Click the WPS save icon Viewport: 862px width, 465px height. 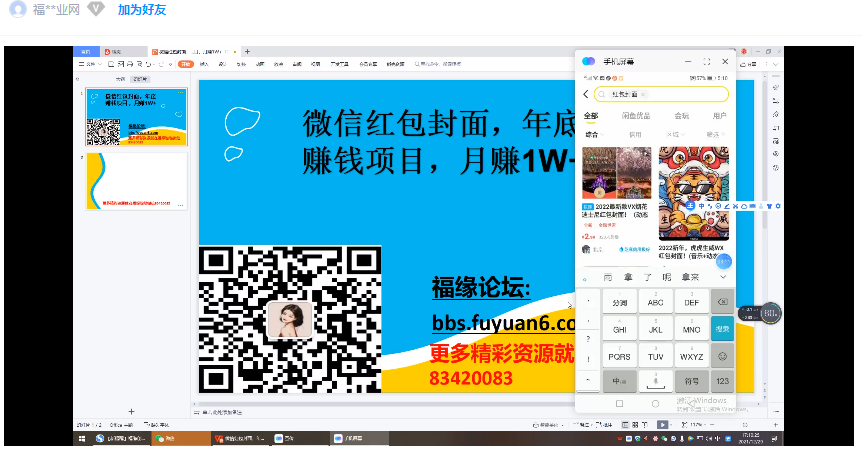pyautogui.click(x=111, y=64)
